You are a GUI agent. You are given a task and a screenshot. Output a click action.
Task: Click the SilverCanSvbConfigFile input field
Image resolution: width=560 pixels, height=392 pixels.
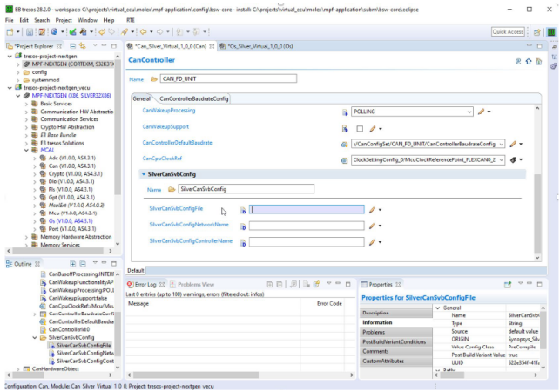pos(307,210)
